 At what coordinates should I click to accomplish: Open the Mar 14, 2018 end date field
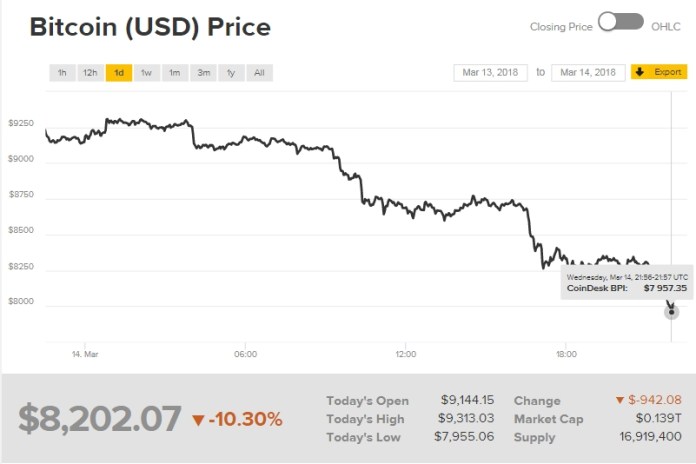click(x=588, y=72)
